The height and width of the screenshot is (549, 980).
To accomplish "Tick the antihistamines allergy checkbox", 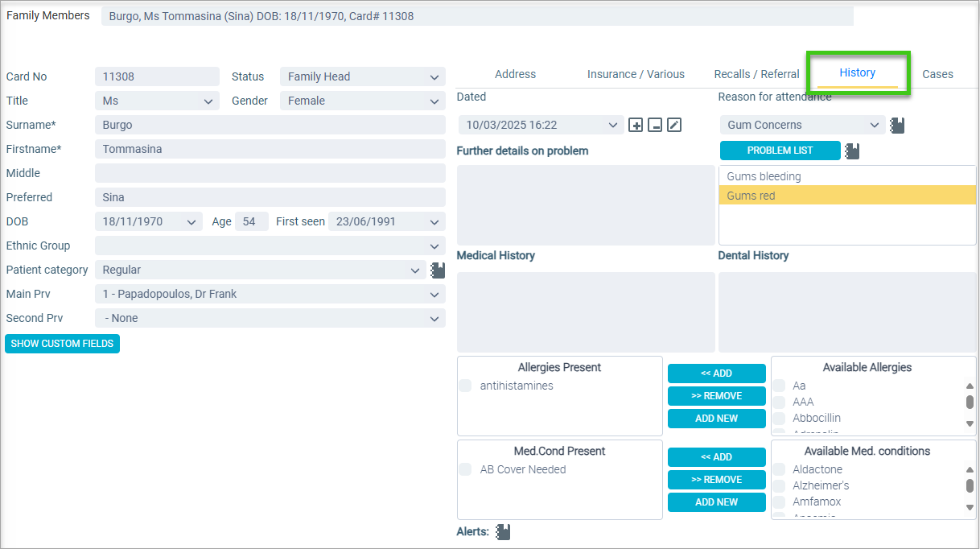I will [x=465, y=386].
